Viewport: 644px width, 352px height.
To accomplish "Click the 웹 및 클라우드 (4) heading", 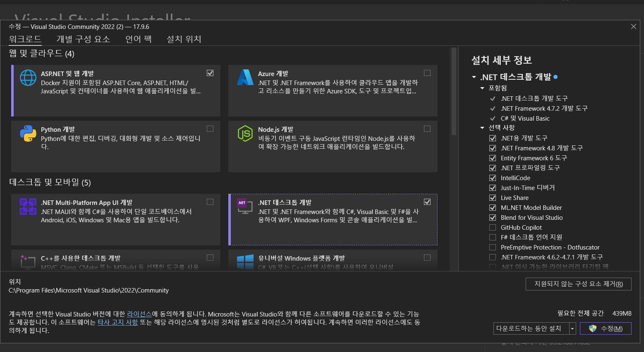I will click(x=42, y=53).
